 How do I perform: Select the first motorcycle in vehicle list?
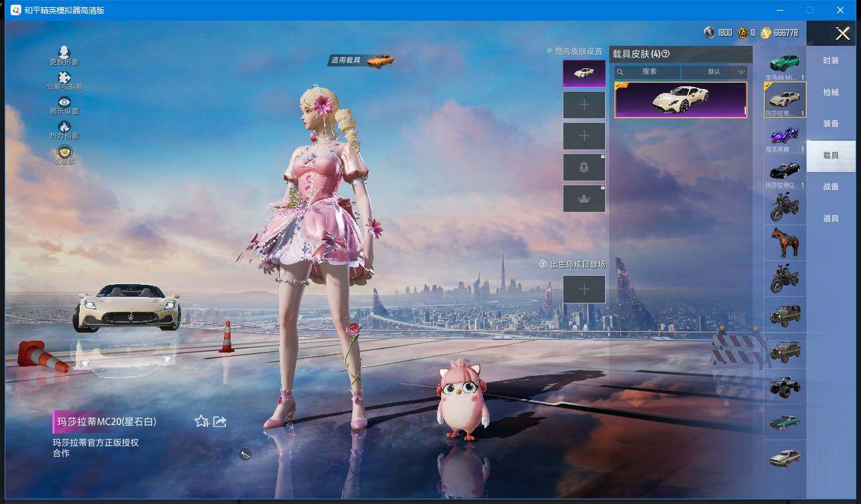[x=785, y=207]
